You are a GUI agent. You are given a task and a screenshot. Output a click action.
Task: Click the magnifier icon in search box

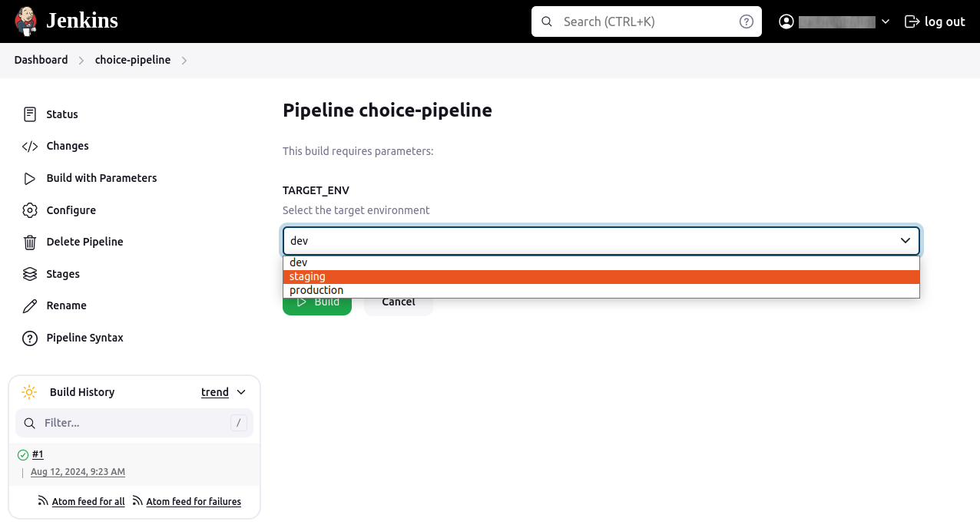(547, 21)
